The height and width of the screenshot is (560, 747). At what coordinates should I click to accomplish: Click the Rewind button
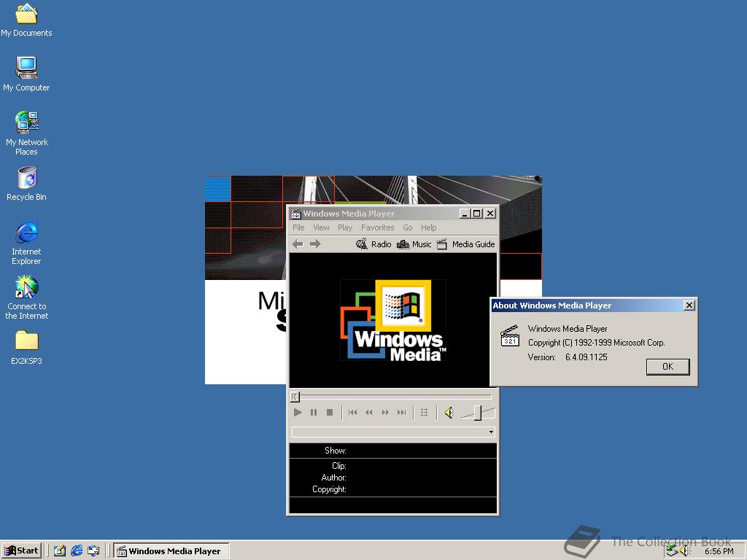tap(368, 413)
